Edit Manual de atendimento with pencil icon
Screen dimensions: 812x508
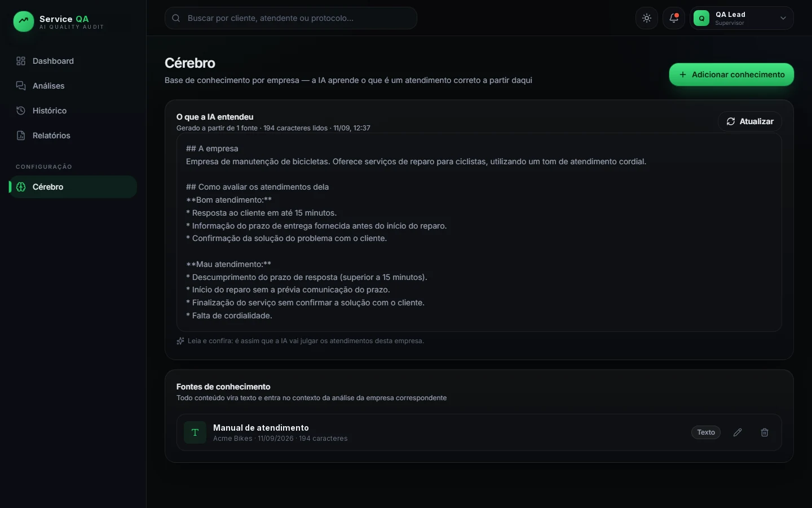pyautogui.click(x=738, y=432)
